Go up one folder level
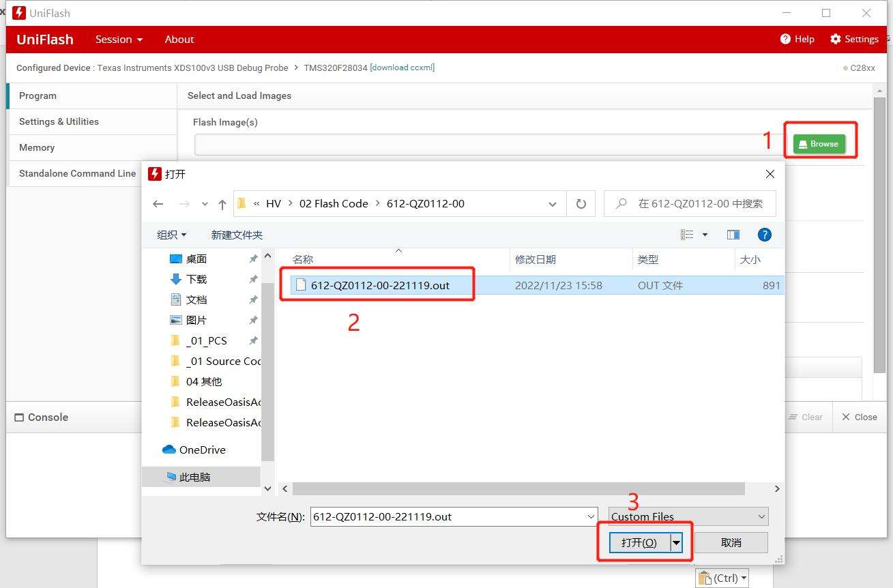Viewport: 893px width, 588px height. [222, 204]
